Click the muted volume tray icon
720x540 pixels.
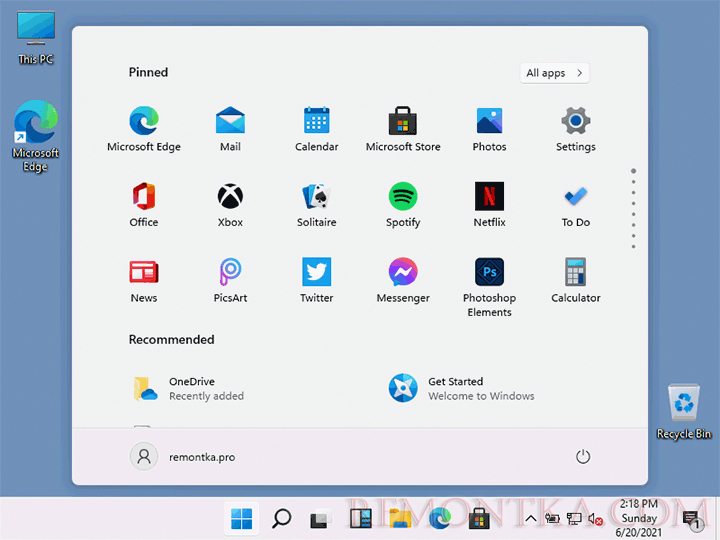tap(596, 519)
